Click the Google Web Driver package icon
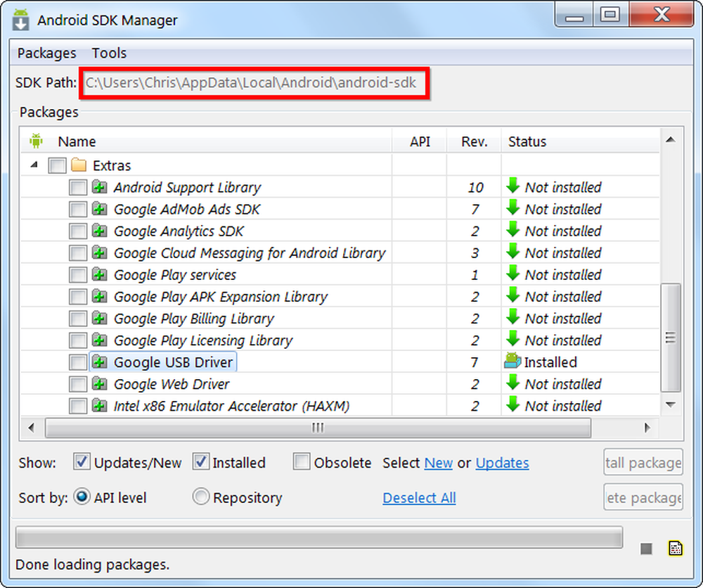This screenshot has width=703, height=588. coord(100,383)
